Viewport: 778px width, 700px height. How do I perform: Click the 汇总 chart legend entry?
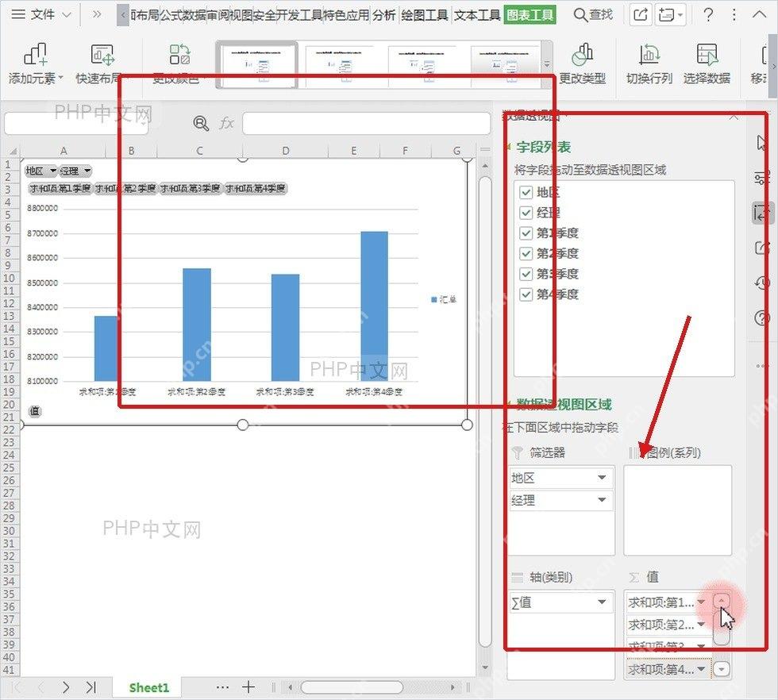tap(444, 299)
